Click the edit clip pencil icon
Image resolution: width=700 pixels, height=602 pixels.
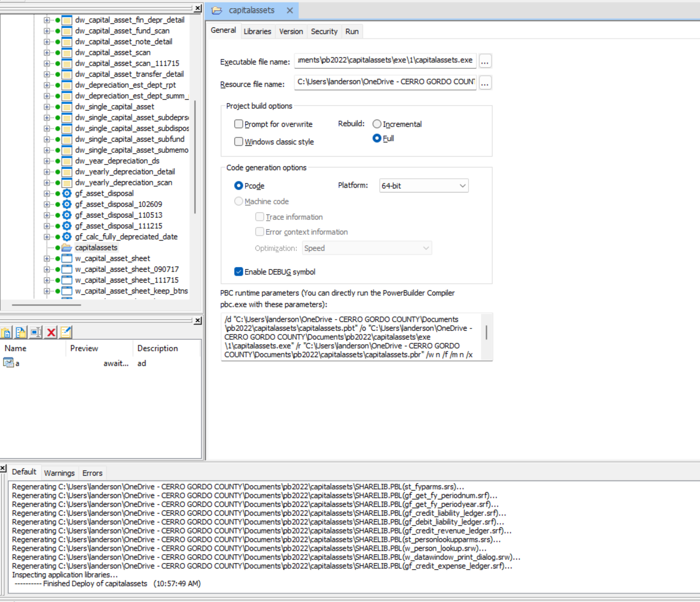click(x=66, y=333)
